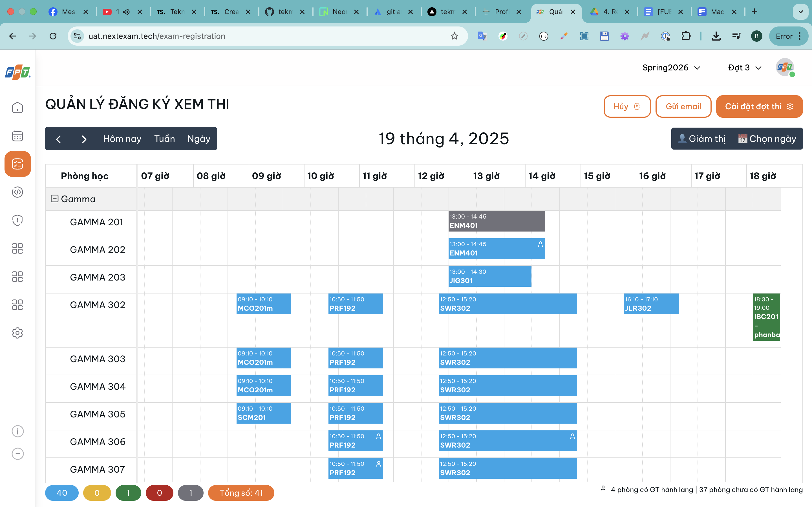Open the browser downloads icon

pyautogui.click(x=716, y=36)
